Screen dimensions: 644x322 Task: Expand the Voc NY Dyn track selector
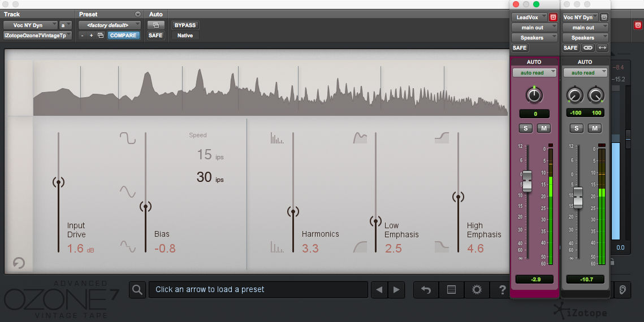(x=31, y=25)
